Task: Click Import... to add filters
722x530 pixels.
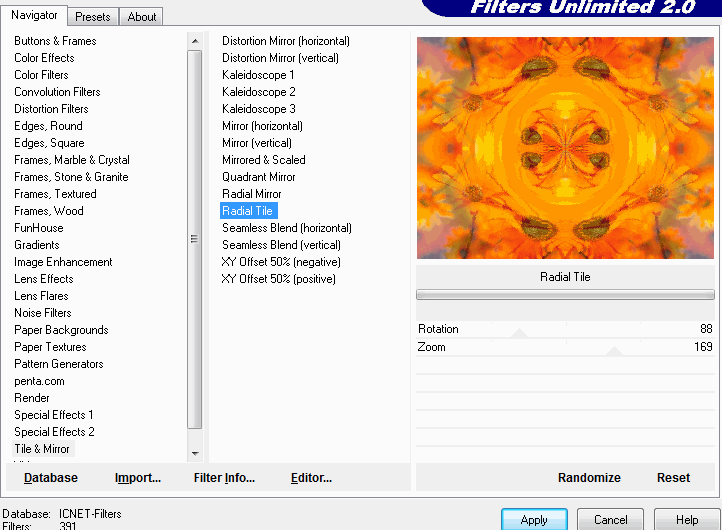Action: (138, 478)
